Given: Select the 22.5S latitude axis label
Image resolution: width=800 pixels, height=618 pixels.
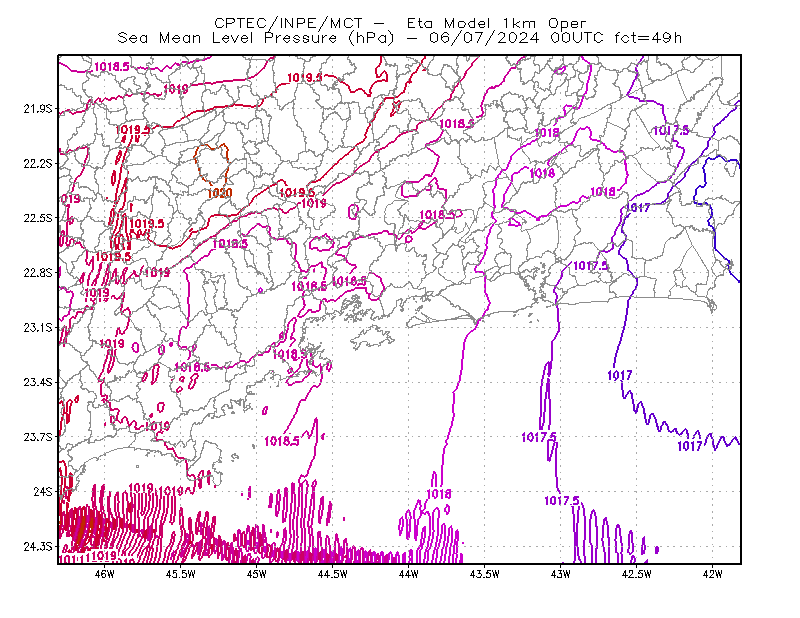Looking at the screenshot, I should click(38, 218).
